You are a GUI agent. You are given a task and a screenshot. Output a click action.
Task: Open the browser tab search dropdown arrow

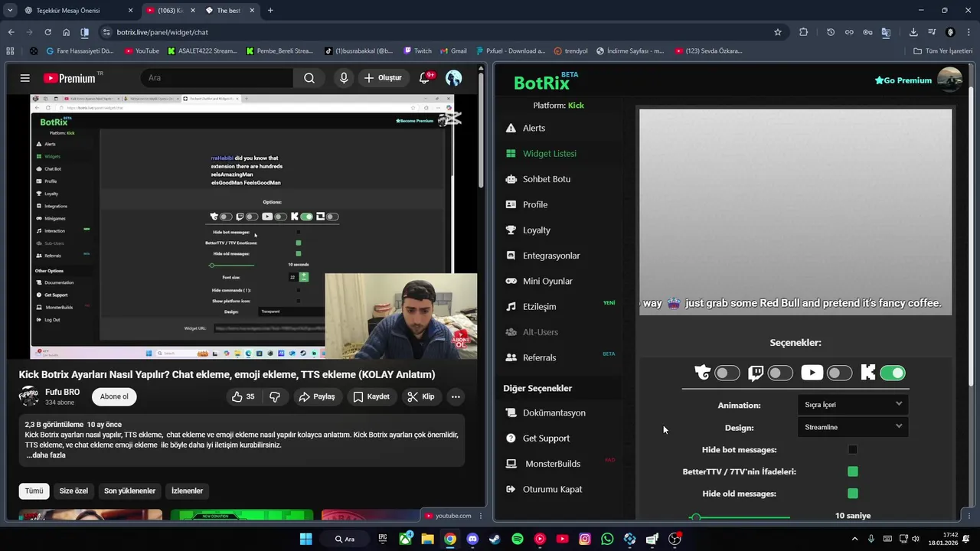point(10,11)
